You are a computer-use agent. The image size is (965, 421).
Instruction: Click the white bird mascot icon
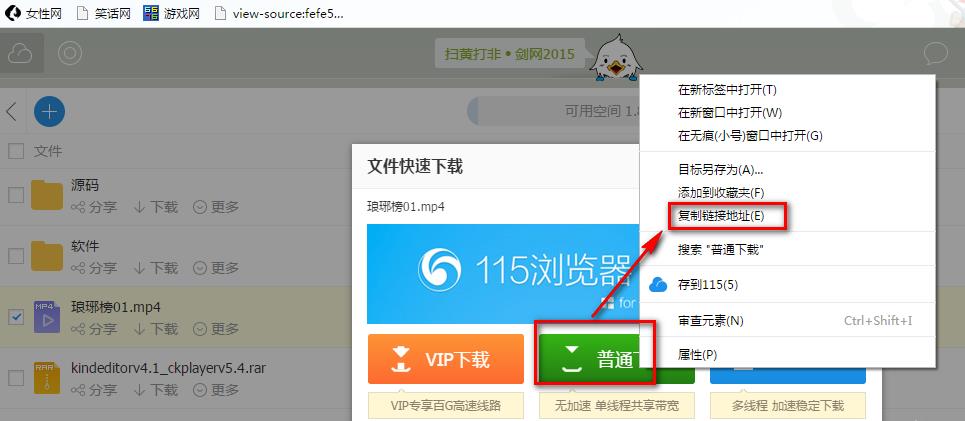click(x=614, y=57)
